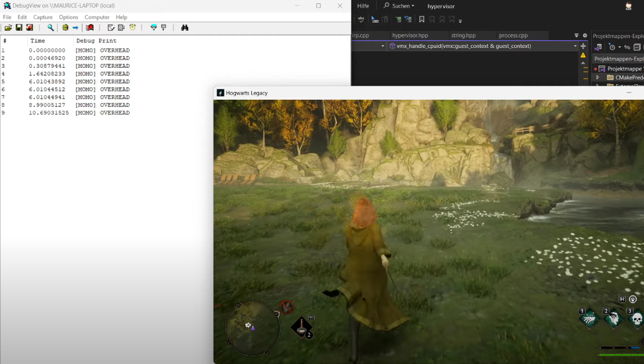644x364 pixels.
Task: Click the Debug Print column header
Action: pyautogui.click(x=96, y=41)
